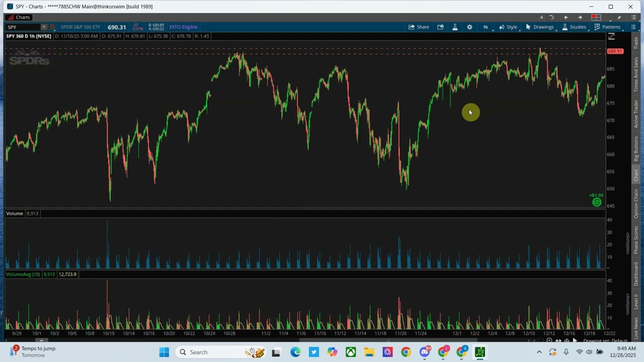This screenshot has width=644, height=362.
Task: Open the Style dropdown menu
Action: 508,27
